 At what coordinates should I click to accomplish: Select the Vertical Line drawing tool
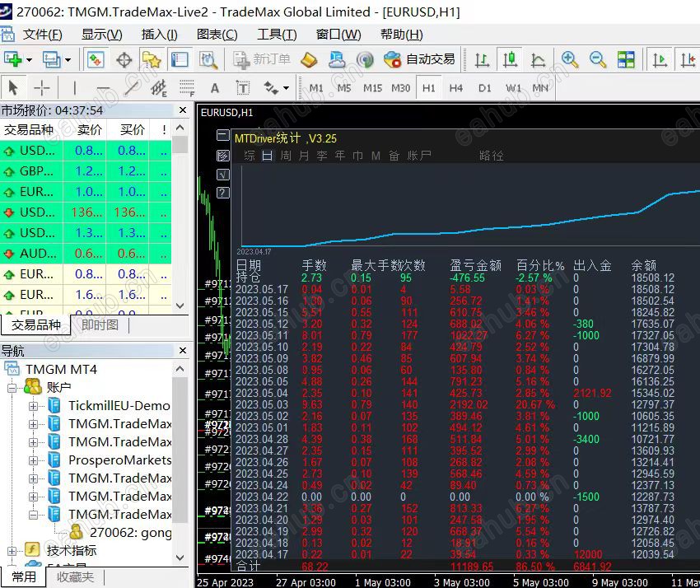tap(75, 87)
